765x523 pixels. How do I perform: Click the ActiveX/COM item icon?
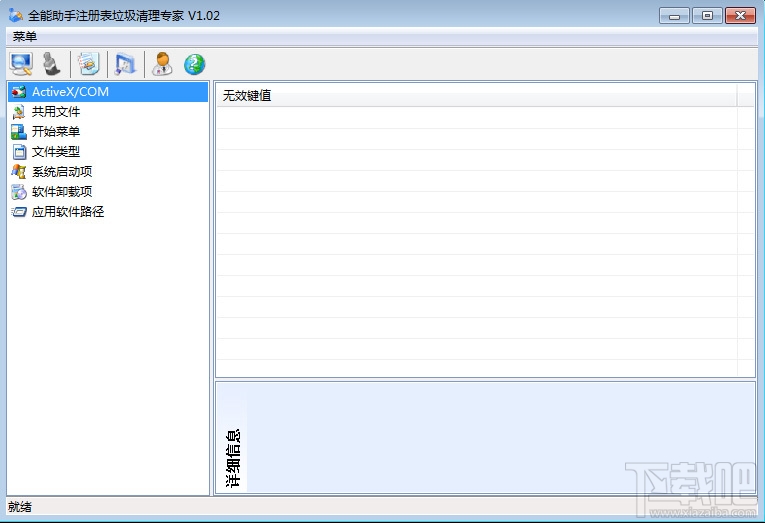coord(19,92)
